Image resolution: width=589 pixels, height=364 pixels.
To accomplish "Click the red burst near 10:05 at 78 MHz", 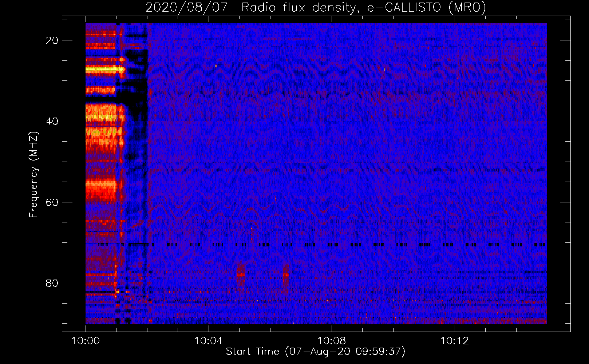I will pos(240,276).
